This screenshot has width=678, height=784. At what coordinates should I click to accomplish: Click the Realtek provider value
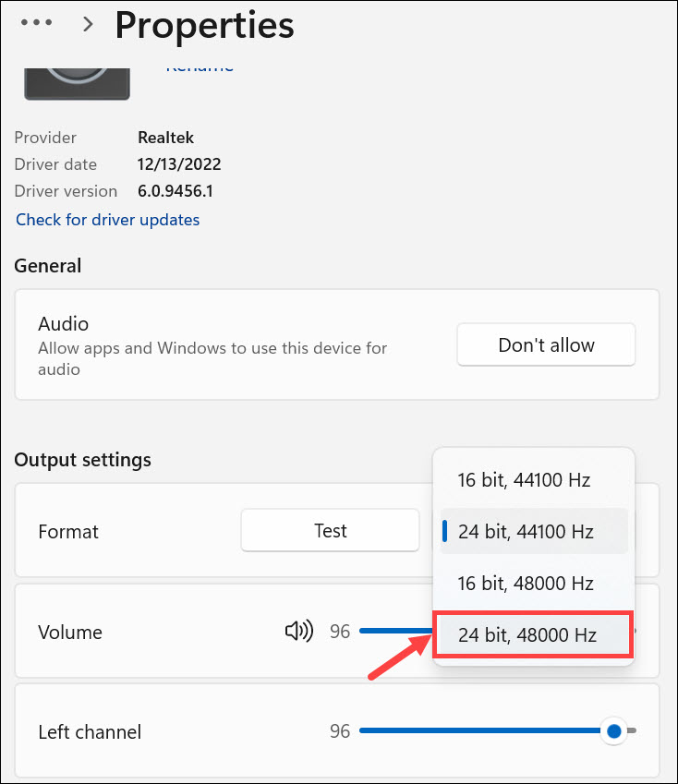[x=166, y=138]
